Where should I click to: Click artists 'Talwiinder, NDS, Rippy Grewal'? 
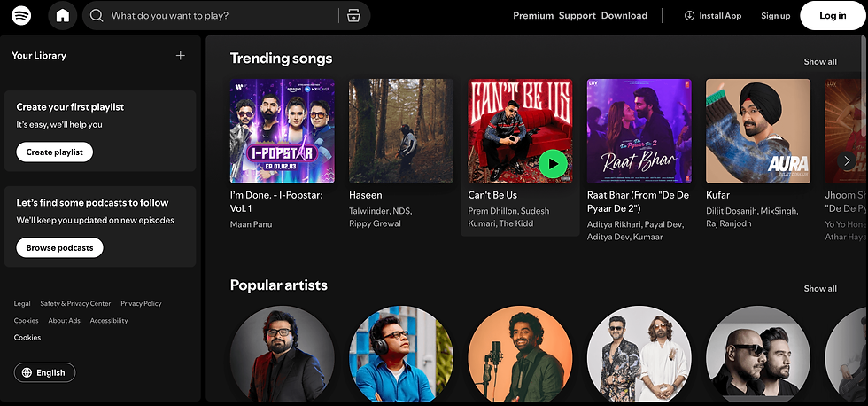tap(380, 217)
